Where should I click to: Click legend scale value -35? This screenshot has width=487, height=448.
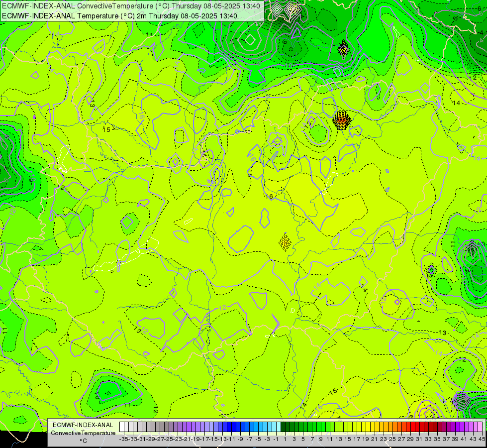point(124,439)
